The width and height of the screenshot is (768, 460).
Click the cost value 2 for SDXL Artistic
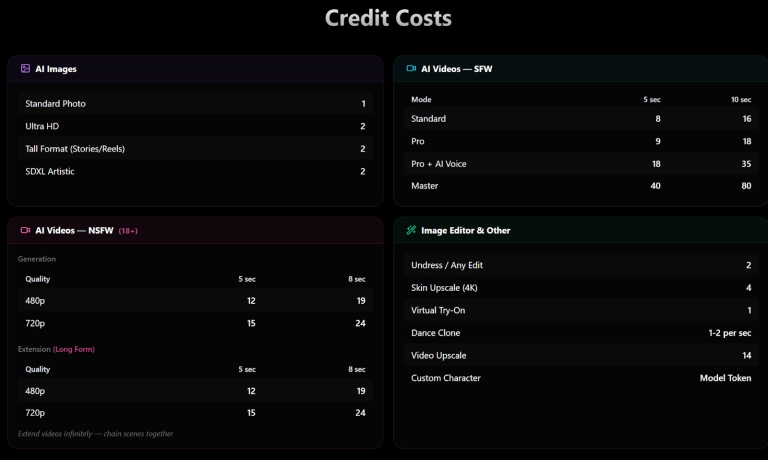click(363, 171)
